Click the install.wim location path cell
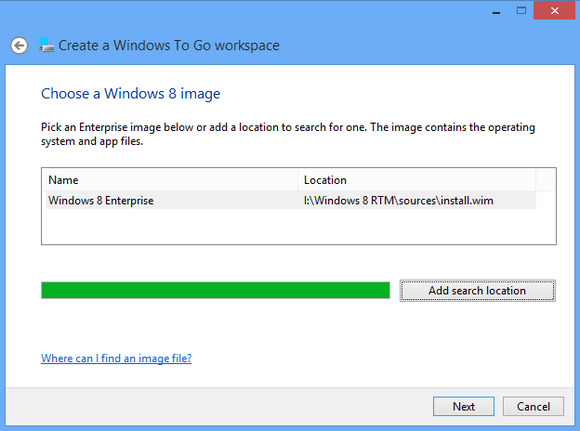The width and height of the screenshot is (580, 431). 398,201
